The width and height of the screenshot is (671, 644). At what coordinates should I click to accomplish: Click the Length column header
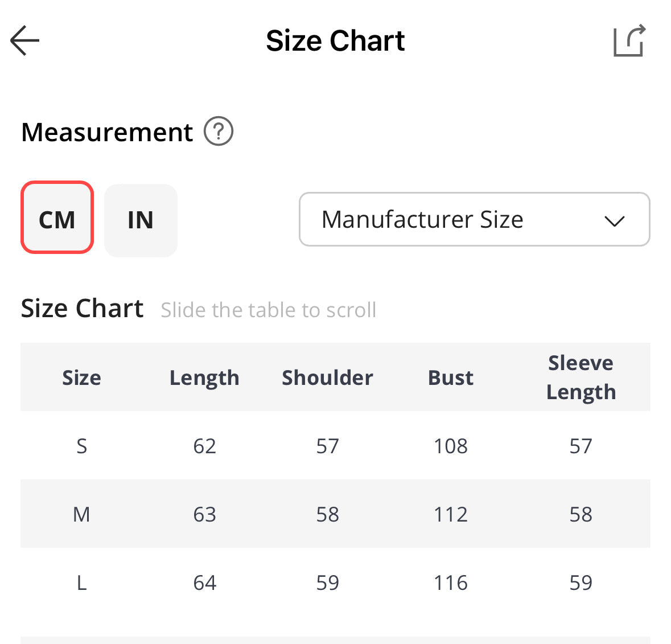pos(204,378)
